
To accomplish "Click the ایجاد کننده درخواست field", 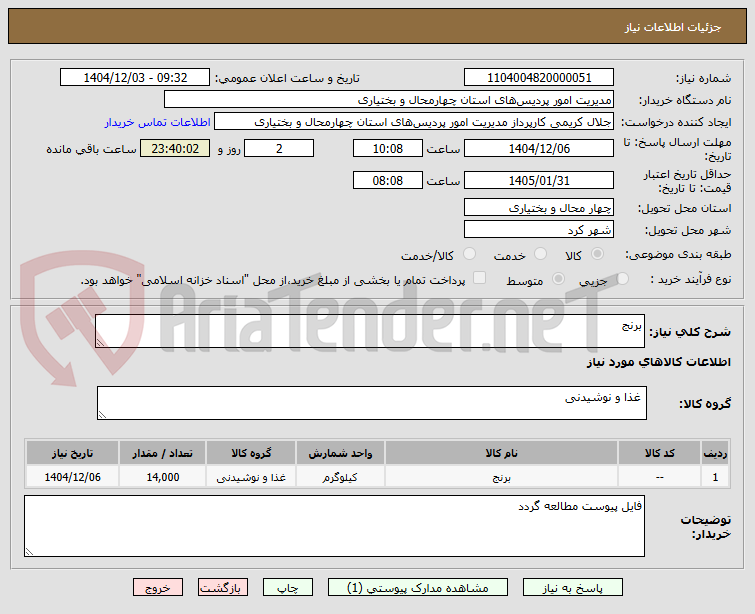I will click(414, 122).
